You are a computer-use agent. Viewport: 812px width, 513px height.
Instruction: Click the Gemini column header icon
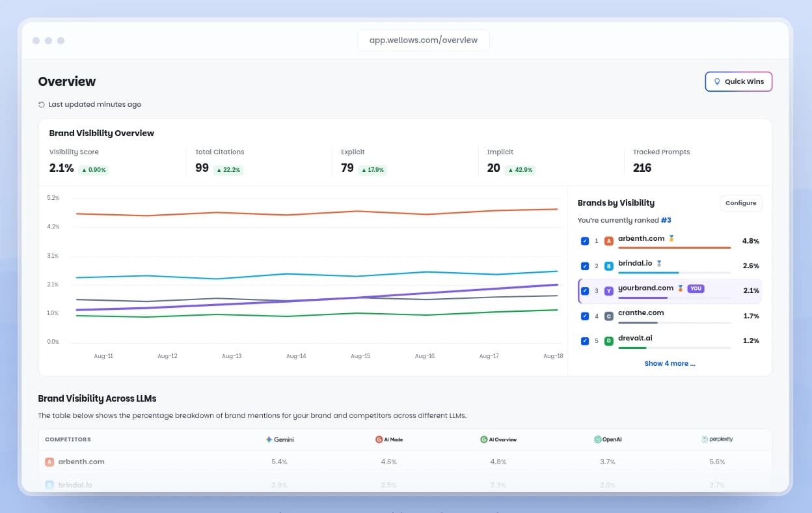(x=268, y=439)
